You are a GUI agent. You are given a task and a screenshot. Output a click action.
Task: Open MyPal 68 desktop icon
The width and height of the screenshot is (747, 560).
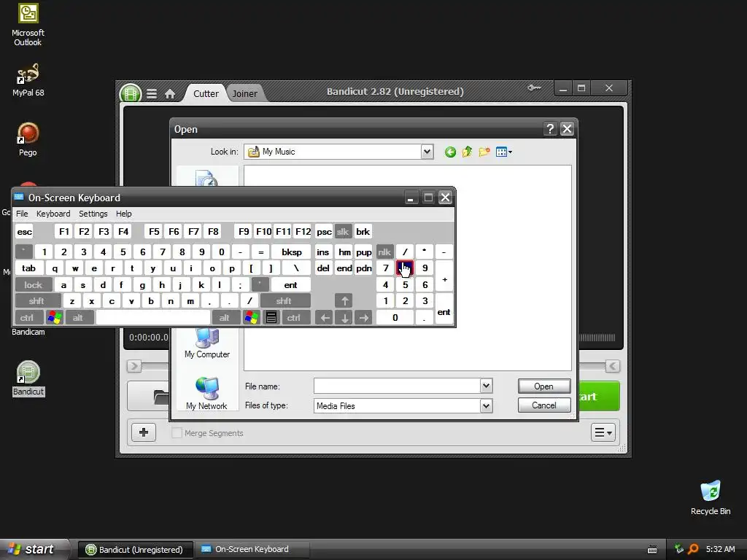(x=28, y=79)
